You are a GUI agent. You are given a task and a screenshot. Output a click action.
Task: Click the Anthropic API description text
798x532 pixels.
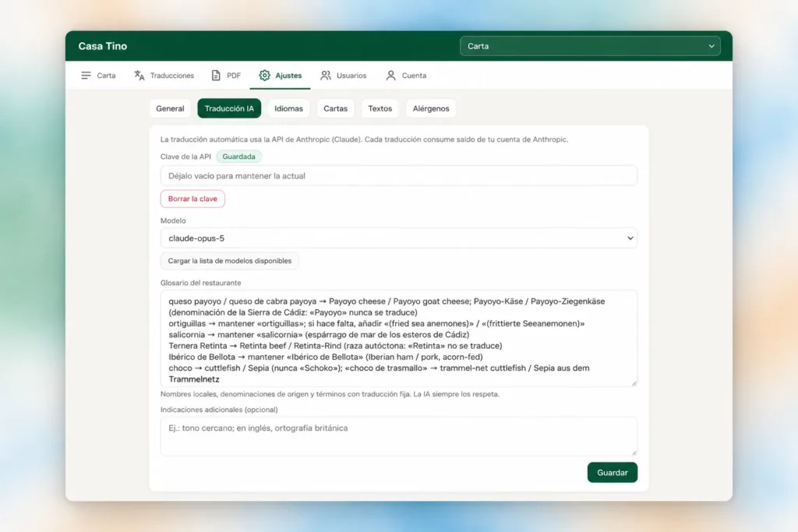coord(364,139)
